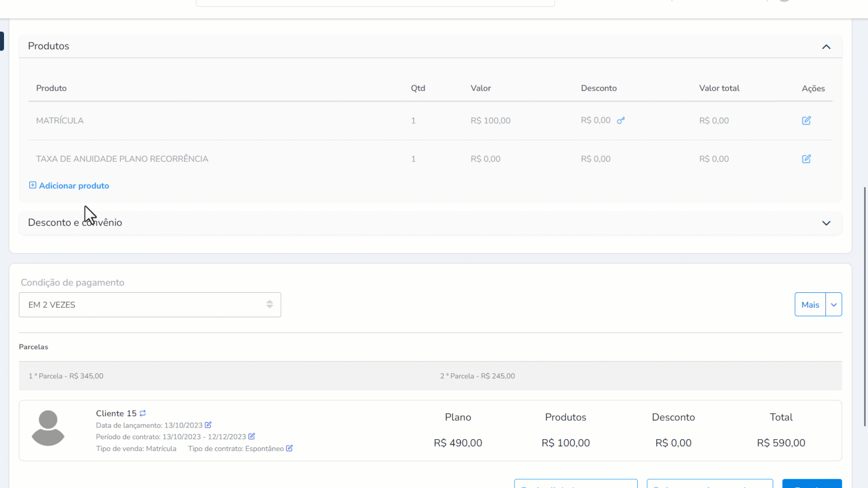Screen dimensions: 868x488
Task: Select the 1ª Parcela R$ 345,00 entry
Action: [66, 376]
